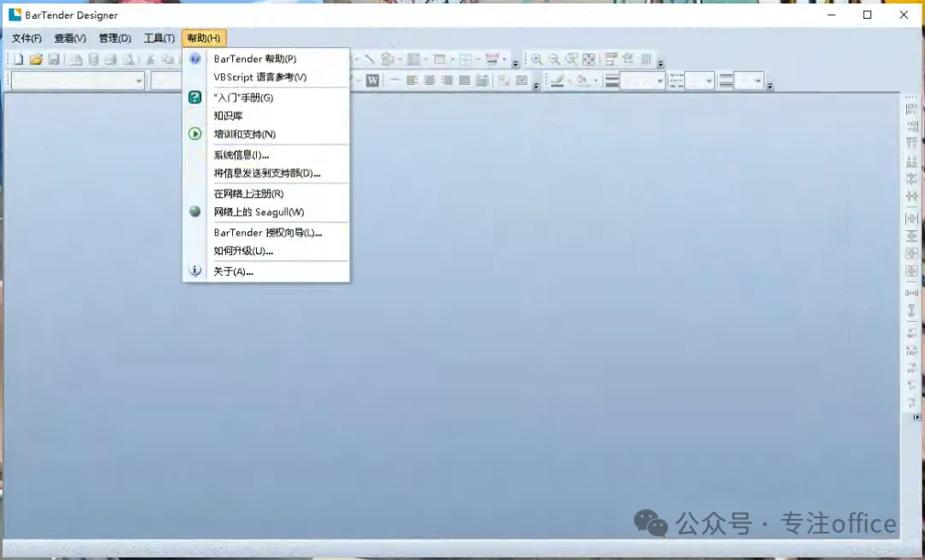The height and width of the screenshot is (560, 925).
Task: Click the Rotate 180 degrees icon
Action: (911, 351)
